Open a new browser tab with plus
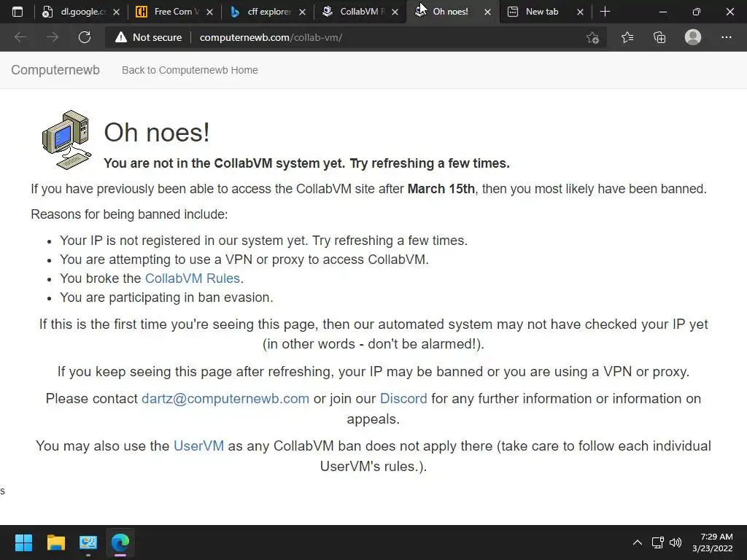 coord(605,12)
